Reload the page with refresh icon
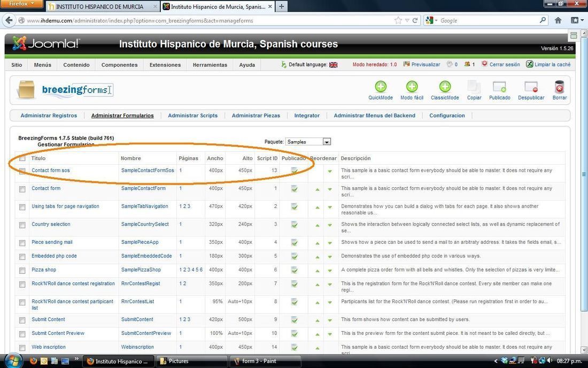Screen dimensions: 588x368 click(x=415, y=20)
